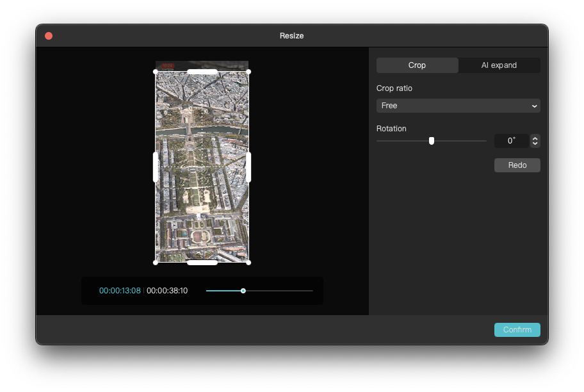Click the current time 00:00:13:08
The height and width of the screenshot is (392, 584).
pyautogui.click(x=120, y=291)
